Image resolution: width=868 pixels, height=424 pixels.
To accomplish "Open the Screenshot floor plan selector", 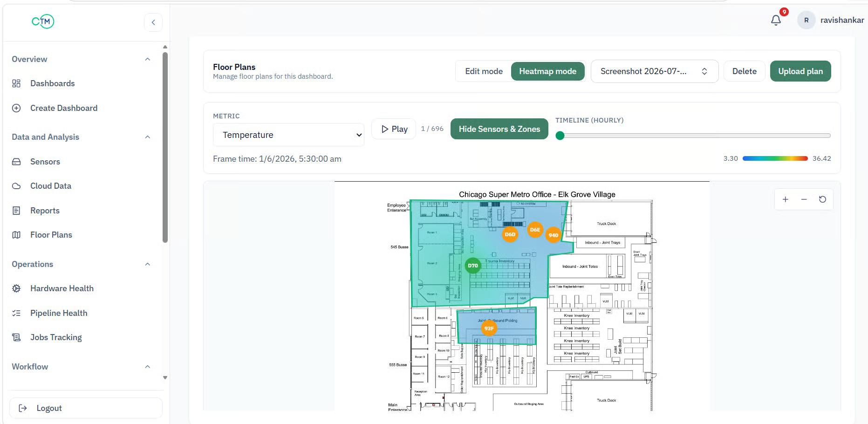I will (x=655, y=71).
